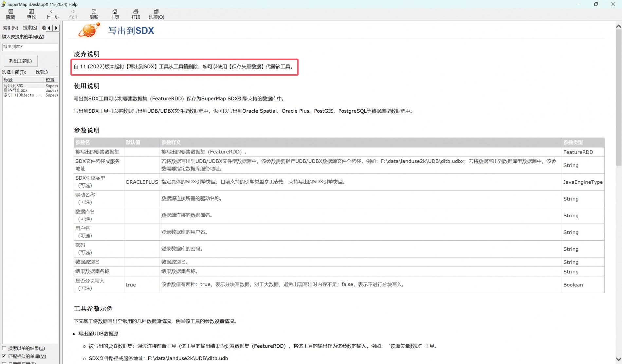Viewport: 622px width, 364px height.
Task: Click the Find (查找) toolbar icon
Action: (31, 14)
